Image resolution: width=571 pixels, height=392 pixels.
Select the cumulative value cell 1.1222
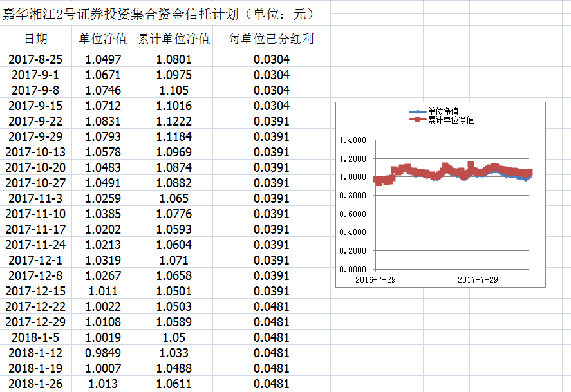[x=174, y=121]
